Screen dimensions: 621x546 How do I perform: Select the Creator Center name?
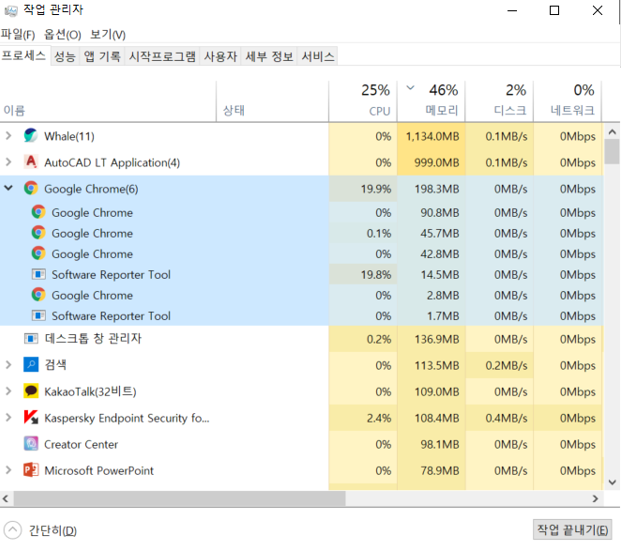tap(81, 444)
